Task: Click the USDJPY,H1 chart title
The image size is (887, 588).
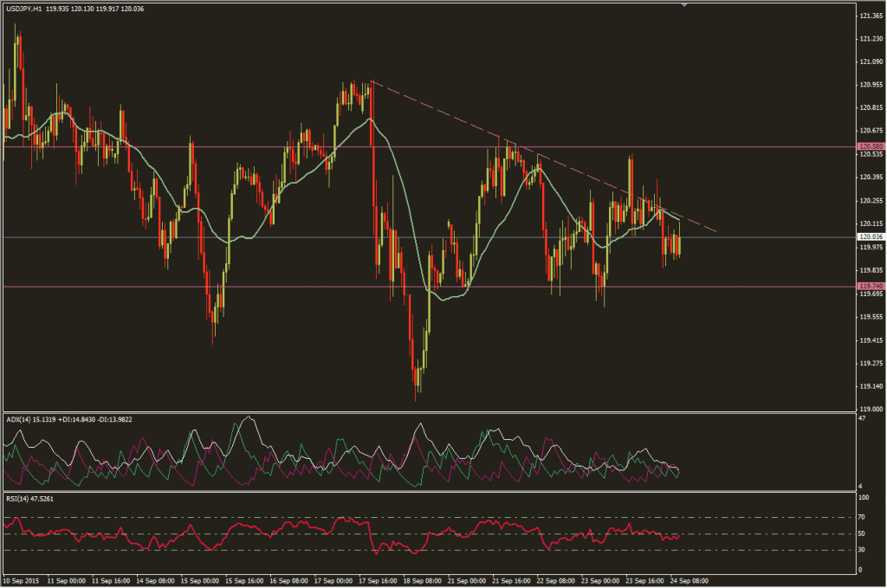Action: tap(23, 9)
